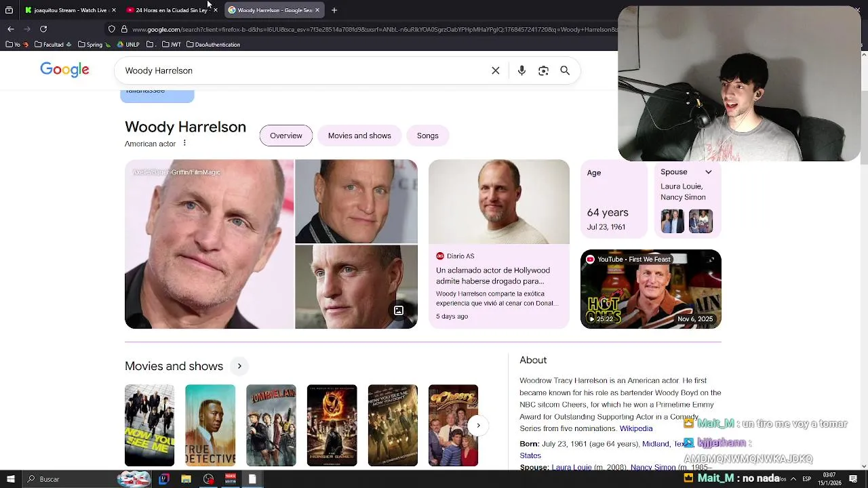The height and width of the screenshot is (488, 868).
Task: Start voice search with the microphone icon
Action: click(521, 70)
